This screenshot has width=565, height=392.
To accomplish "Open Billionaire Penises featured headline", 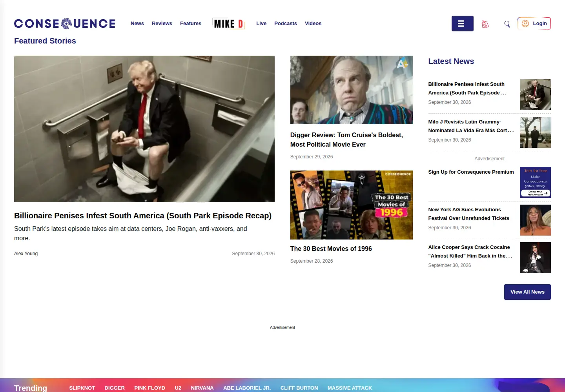I will (x=143, y=216).
